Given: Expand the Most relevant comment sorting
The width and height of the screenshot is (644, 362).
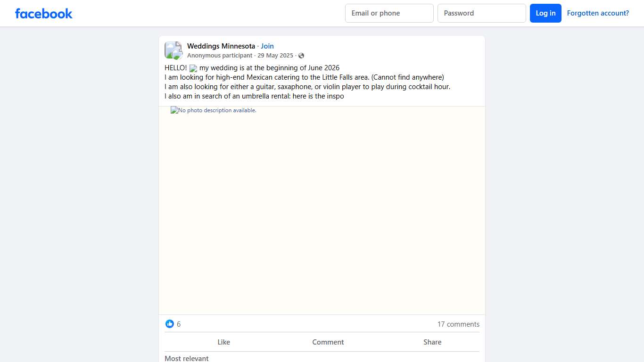Looking at the screenshot, I should pyautogui.click(x=187, y=358).
